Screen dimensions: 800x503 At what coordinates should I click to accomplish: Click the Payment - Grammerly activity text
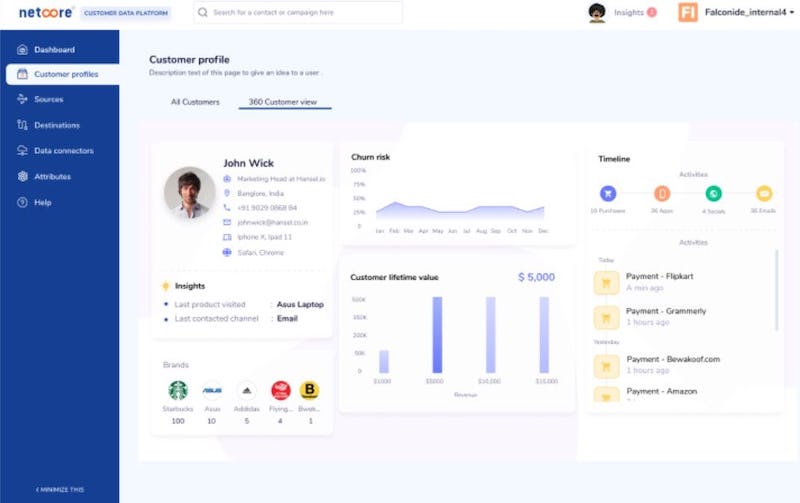coord(666,311)
